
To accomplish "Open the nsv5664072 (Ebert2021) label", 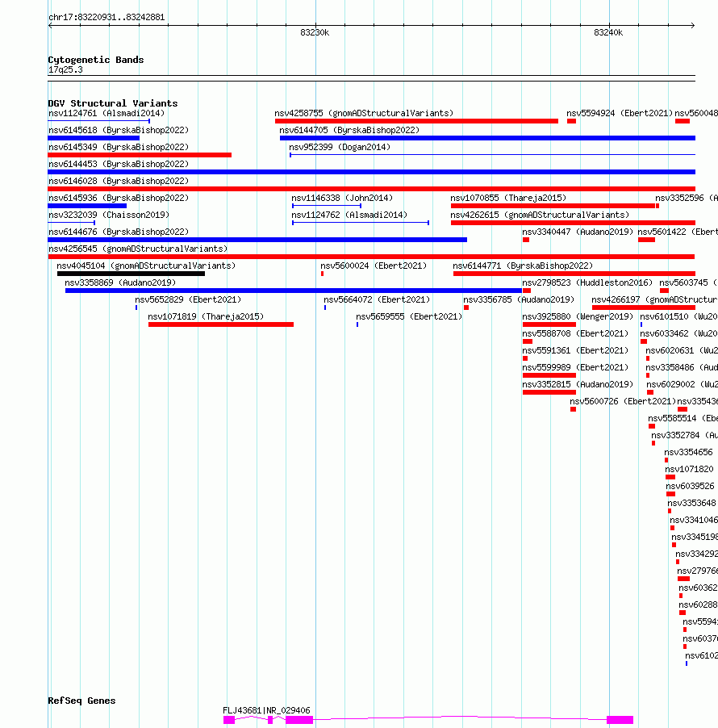I will (377, 299).
